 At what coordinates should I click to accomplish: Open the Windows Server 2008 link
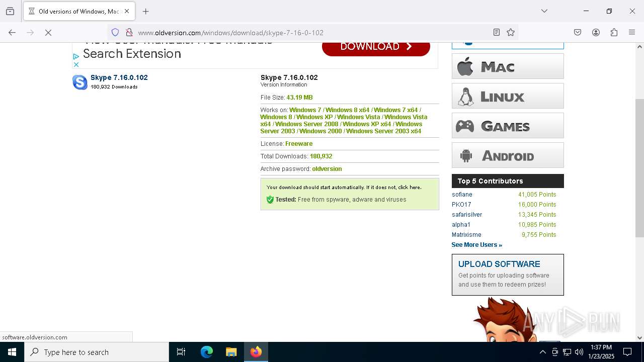tap(307, 124)
